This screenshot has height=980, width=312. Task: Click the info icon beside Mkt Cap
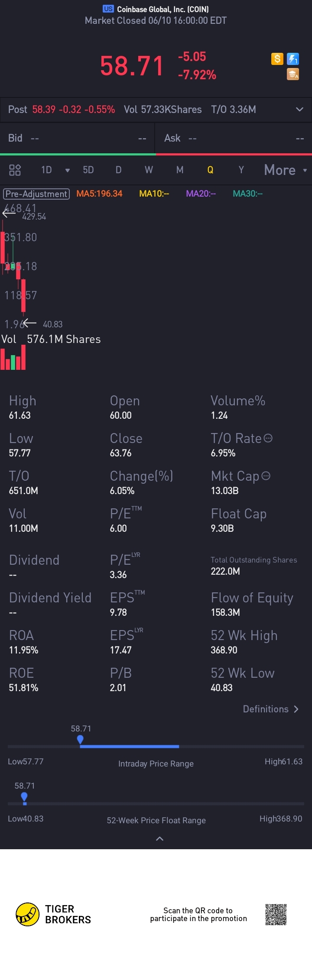click(x=266, y=476)
